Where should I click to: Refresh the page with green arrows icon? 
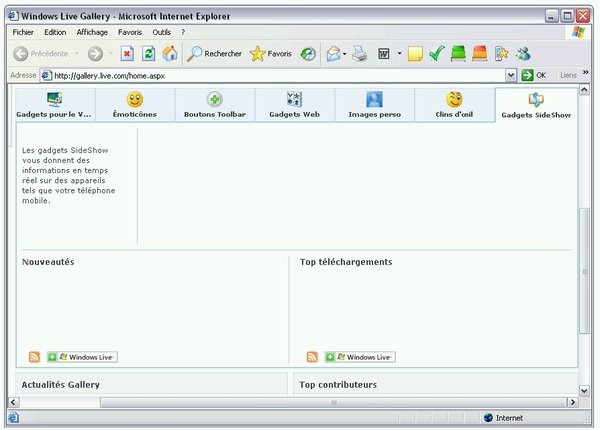point(148,54)
